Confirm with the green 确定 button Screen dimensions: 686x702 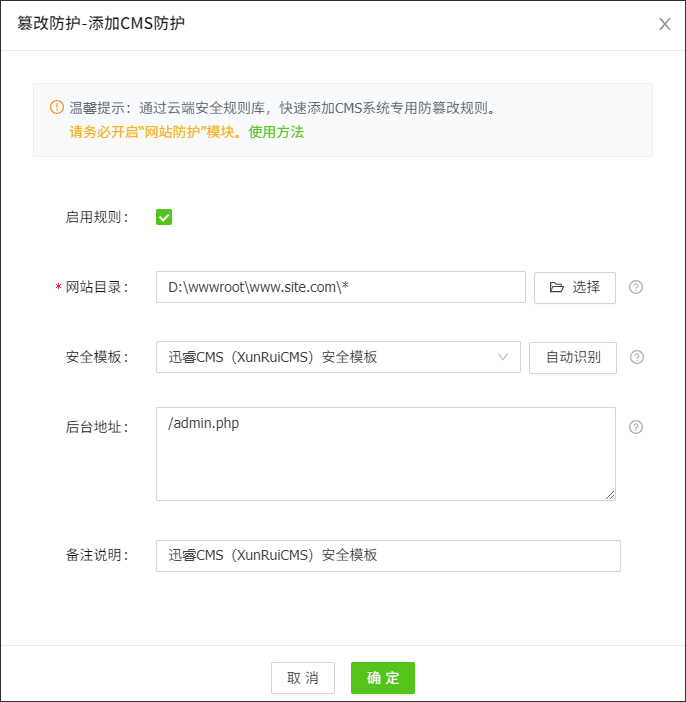point(382,678)
